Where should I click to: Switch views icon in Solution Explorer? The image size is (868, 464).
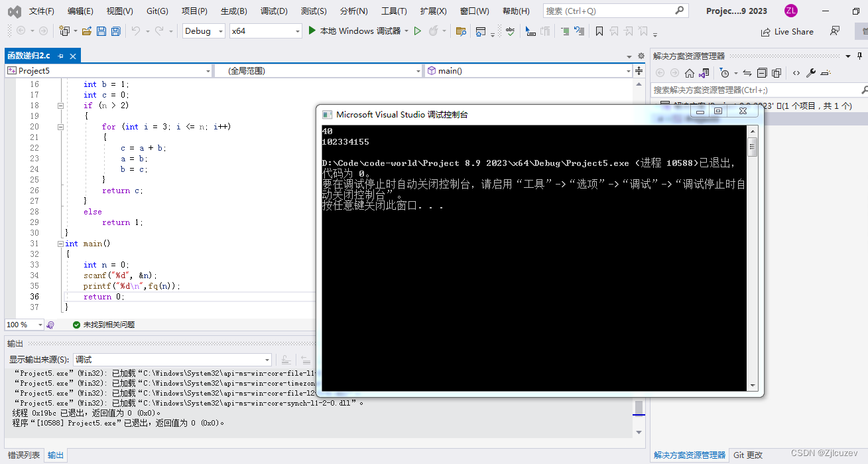(704, 73)
